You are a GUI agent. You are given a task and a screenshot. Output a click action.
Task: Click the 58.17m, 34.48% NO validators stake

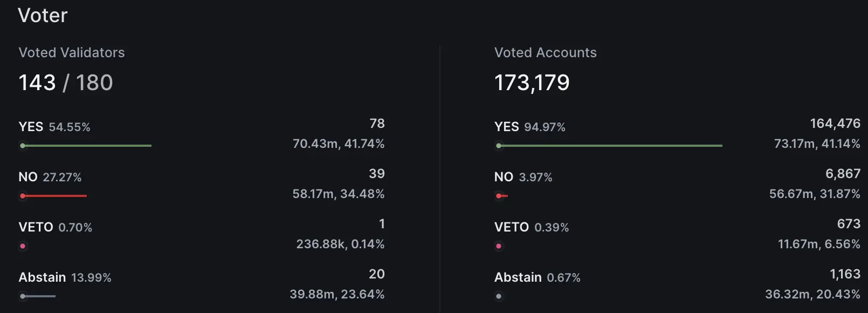pos(338,194)
